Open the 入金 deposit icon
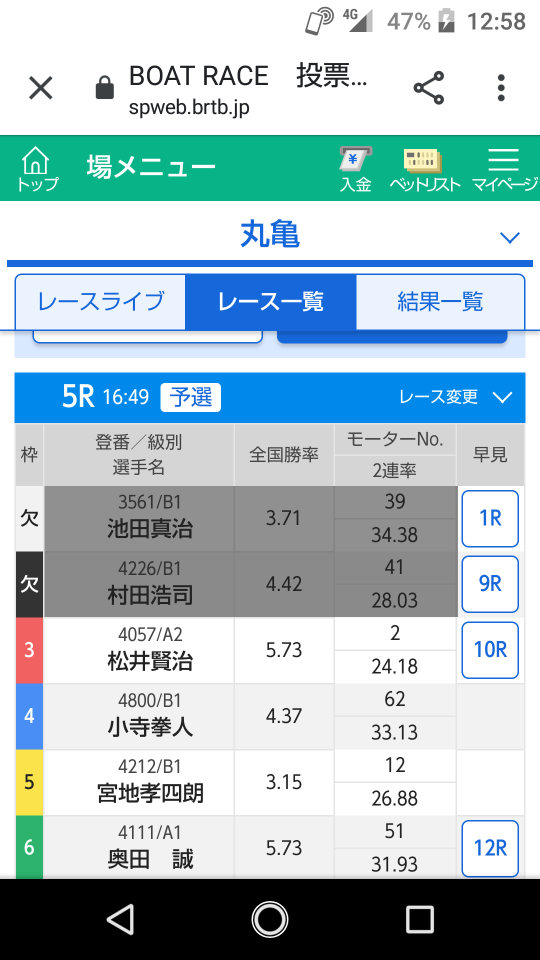The height and width of the screenshot is (960, 540). coord(356,168)
